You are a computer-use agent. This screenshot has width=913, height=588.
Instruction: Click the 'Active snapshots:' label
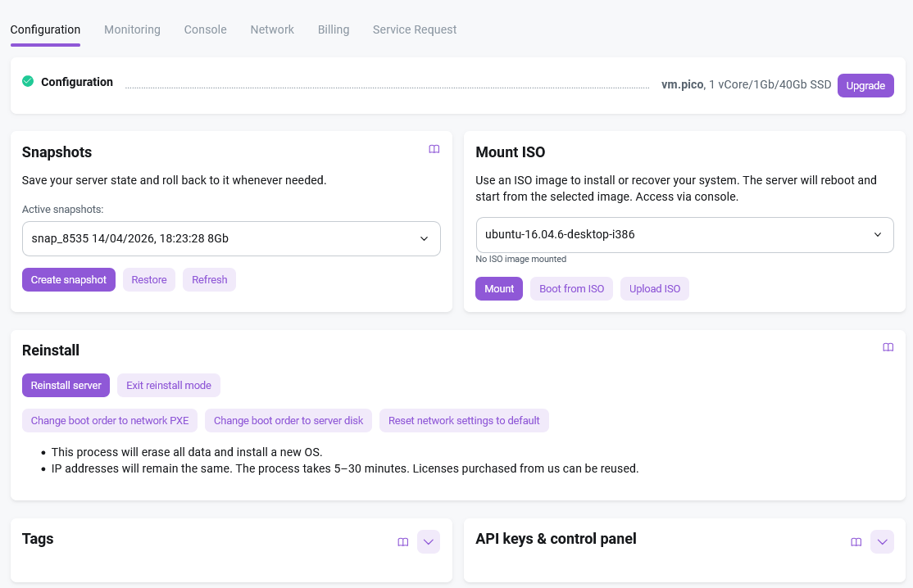(63, 210)
